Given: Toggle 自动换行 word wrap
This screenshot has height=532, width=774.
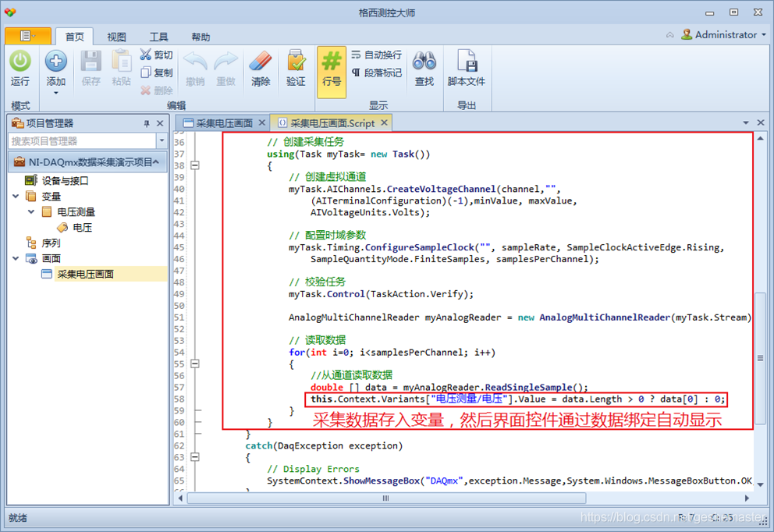Looking at the screenshot, I should (377, 55).
